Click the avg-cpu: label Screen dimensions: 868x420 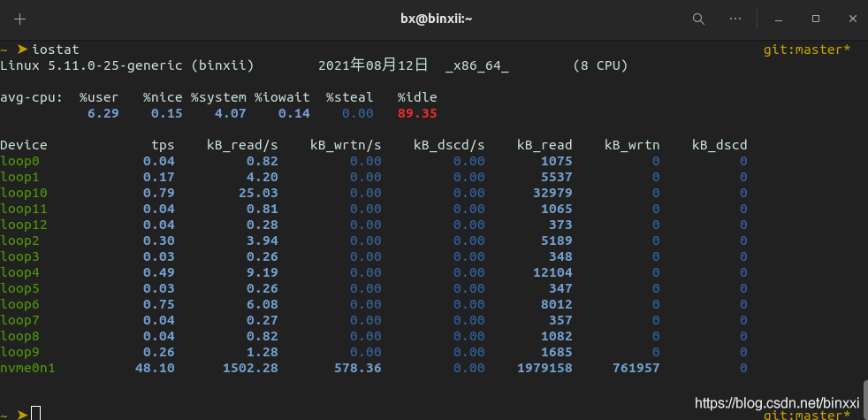pos(32,97)
